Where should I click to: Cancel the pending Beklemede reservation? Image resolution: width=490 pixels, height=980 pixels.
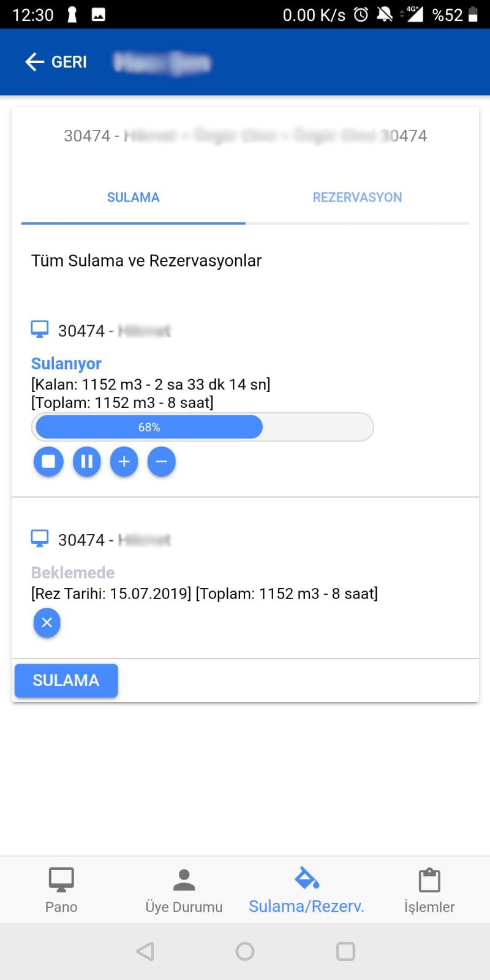(x=47, y=623)
